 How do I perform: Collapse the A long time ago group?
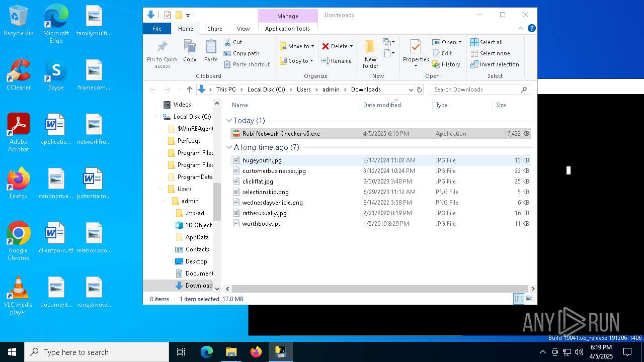tap(229, 147)
